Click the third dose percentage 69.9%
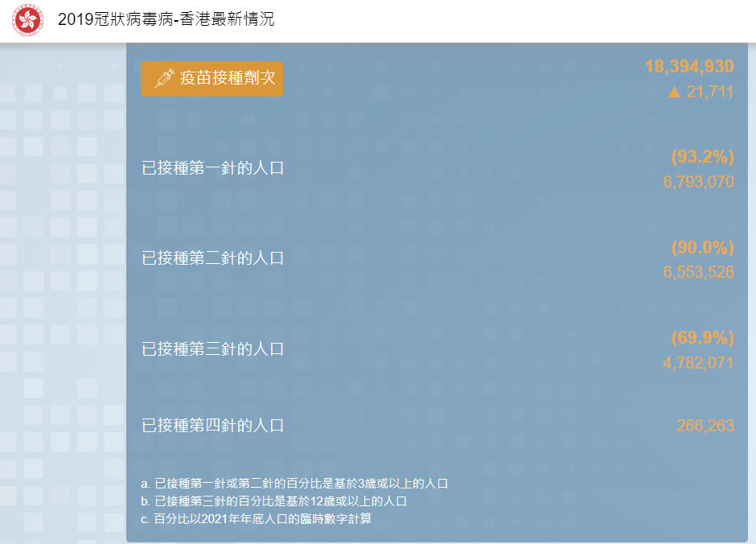The image size is (756, 544). click(702, 337)
